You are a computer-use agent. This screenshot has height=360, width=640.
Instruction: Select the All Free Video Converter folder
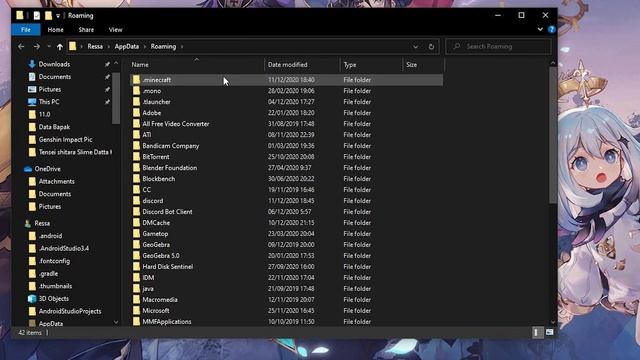(286, 124)
